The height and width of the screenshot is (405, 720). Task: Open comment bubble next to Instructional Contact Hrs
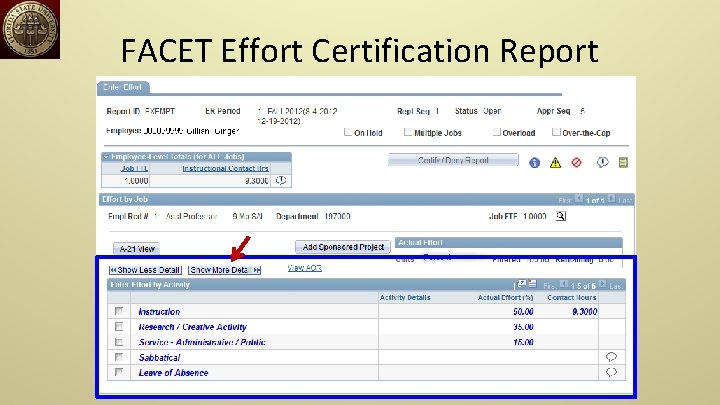281,180
